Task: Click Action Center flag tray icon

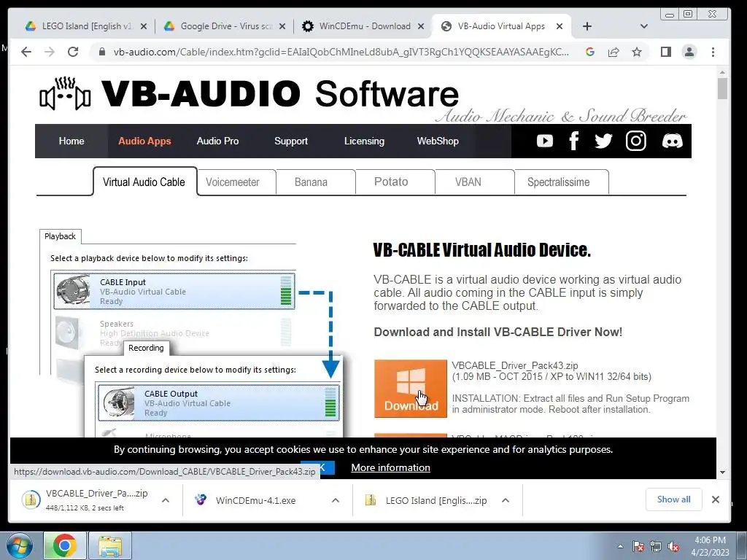Action: [x=638, y=546]
